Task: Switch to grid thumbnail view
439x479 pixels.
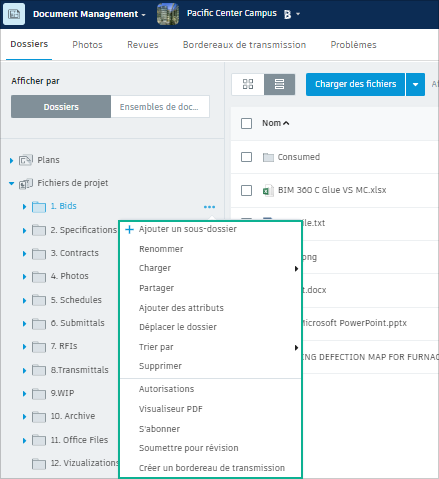Action: pos(248,84)
